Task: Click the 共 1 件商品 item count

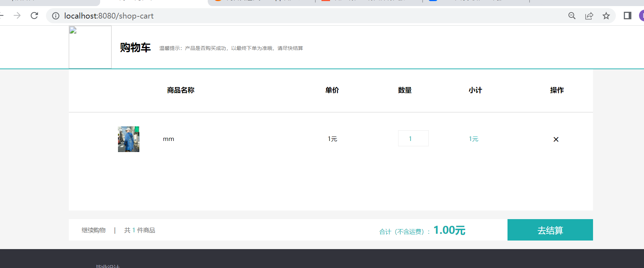Action: point(140,230)
